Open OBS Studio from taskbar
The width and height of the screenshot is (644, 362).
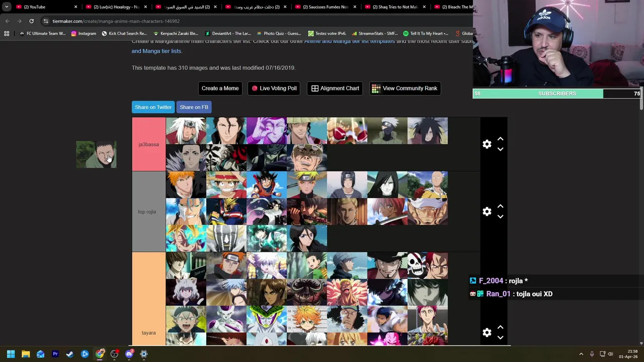click(114, 354)
